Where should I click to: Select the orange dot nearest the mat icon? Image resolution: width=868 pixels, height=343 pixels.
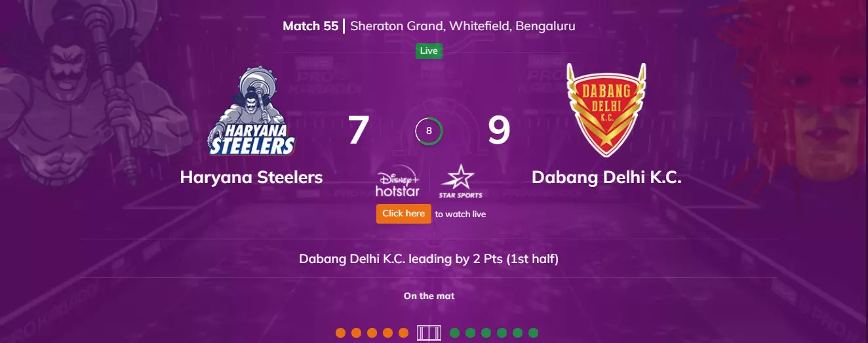pos(404,333)
